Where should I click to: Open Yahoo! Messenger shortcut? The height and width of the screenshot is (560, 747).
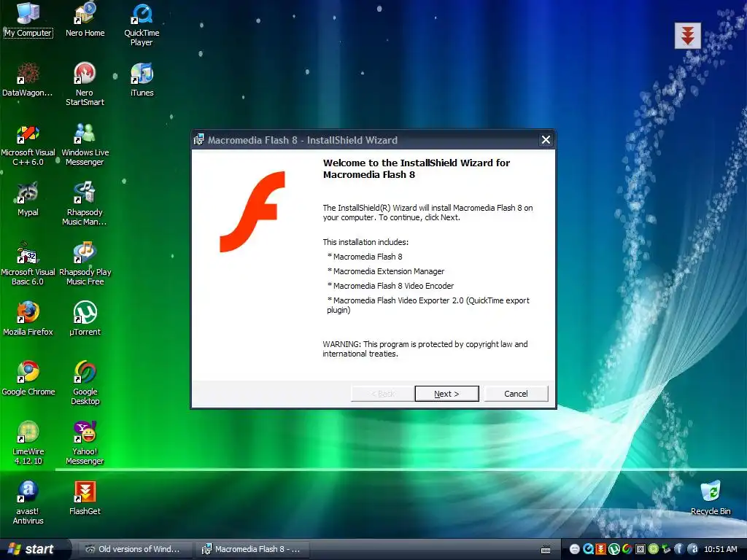[x=85, y=443]
